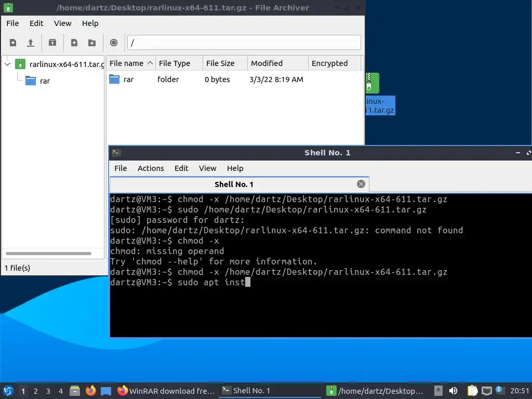The width and height of the screenshot is (532, 399).
Task: Switch to Shell No. 1 taskbar button
Action: (x=270, y=391)
